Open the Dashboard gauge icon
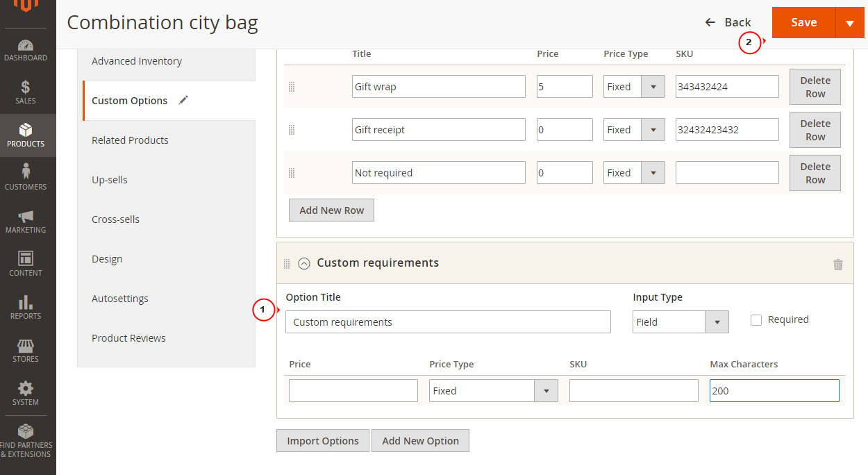The height and width of the screenshot is (475, 868). pos(26,45)
